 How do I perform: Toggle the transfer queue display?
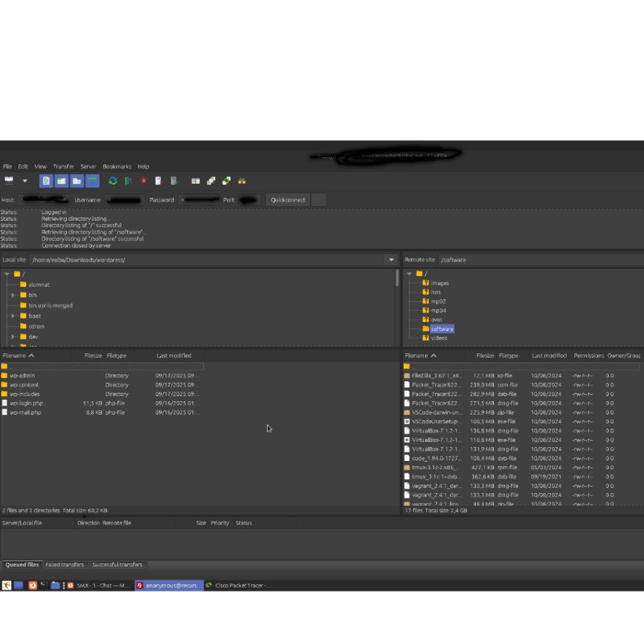point(92,181)
